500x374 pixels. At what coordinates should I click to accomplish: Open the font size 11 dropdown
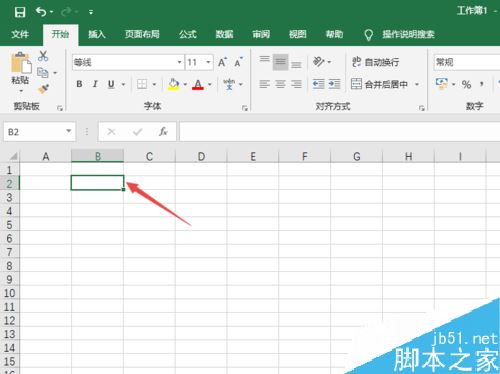208,62
